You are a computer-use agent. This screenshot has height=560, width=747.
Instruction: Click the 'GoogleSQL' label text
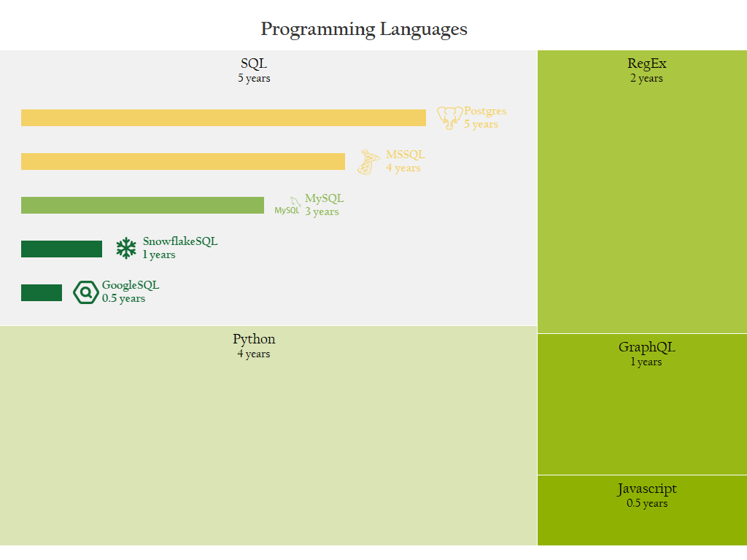click(131, 285)
